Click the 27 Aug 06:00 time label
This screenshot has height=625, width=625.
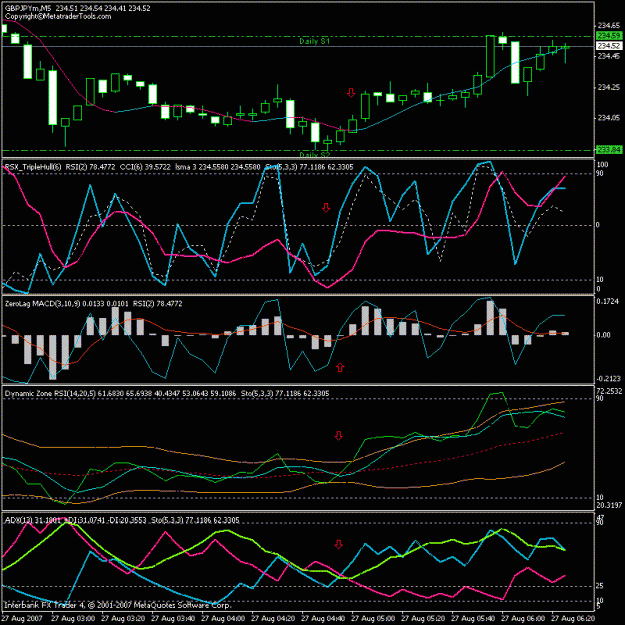pyautogui.click(x=524, y=618)
